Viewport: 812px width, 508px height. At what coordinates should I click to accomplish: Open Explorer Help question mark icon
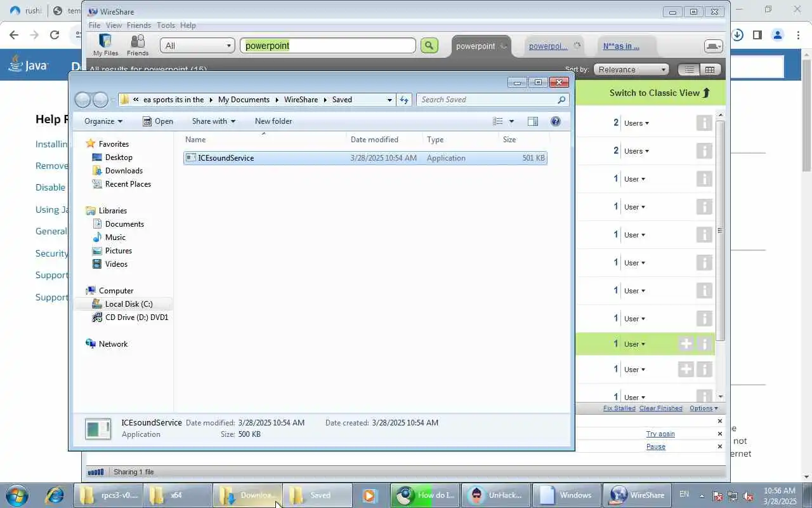coord(556,121)
